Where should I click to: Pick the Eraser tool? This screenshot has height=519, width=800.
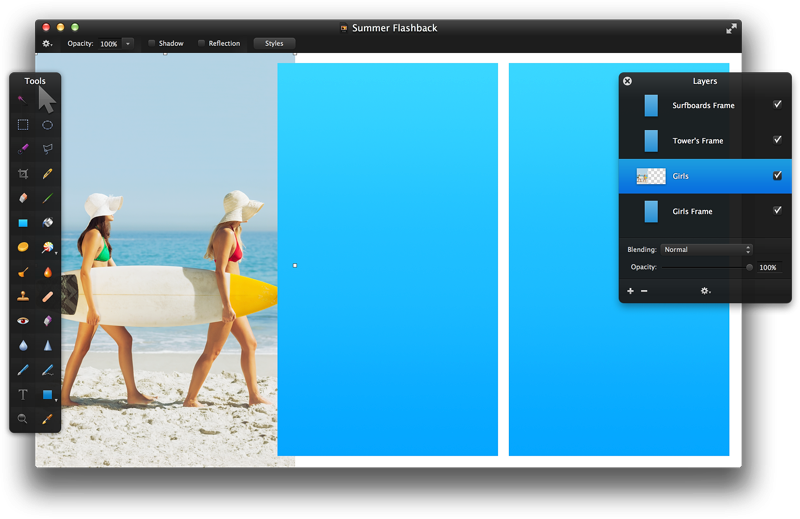click(23, 198)
